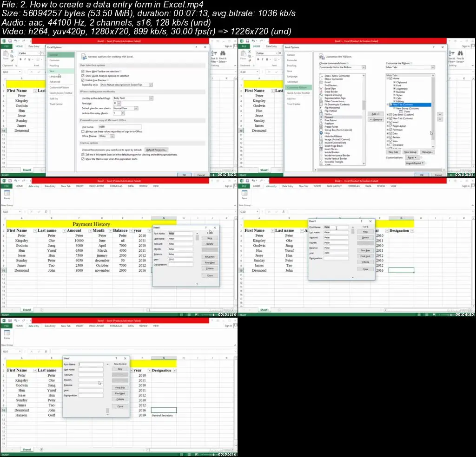Toggle Show Mini Toolbar on selection checkbox

coord(83,72)
